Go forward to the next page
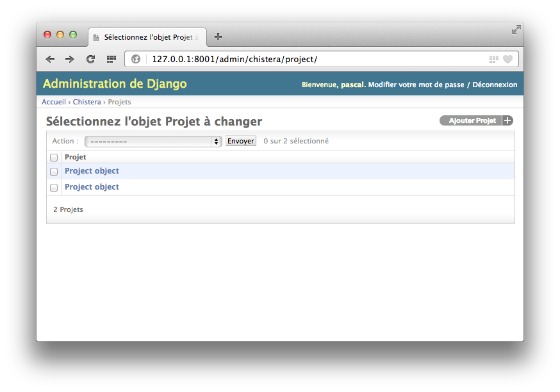The image size is (560, 392). tap(70, 60)
